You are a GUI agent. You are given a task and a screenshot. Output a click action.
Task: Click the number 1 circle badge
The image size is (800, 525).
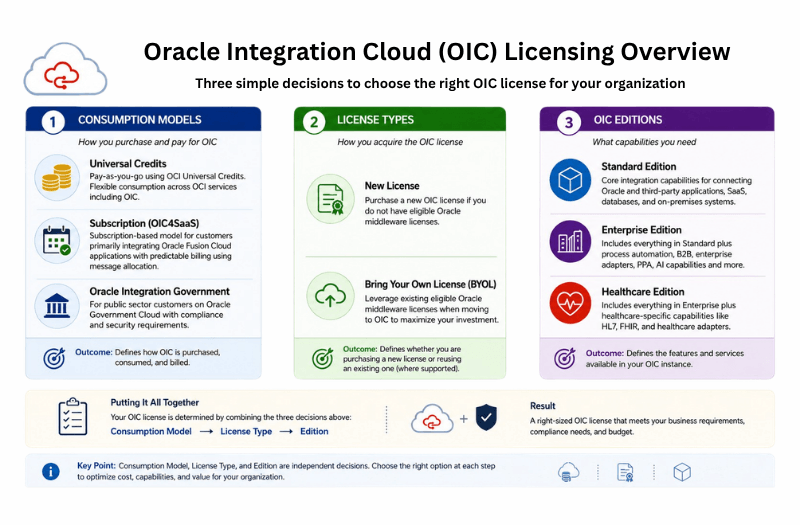pyautogui.click(x=53, y=122)
